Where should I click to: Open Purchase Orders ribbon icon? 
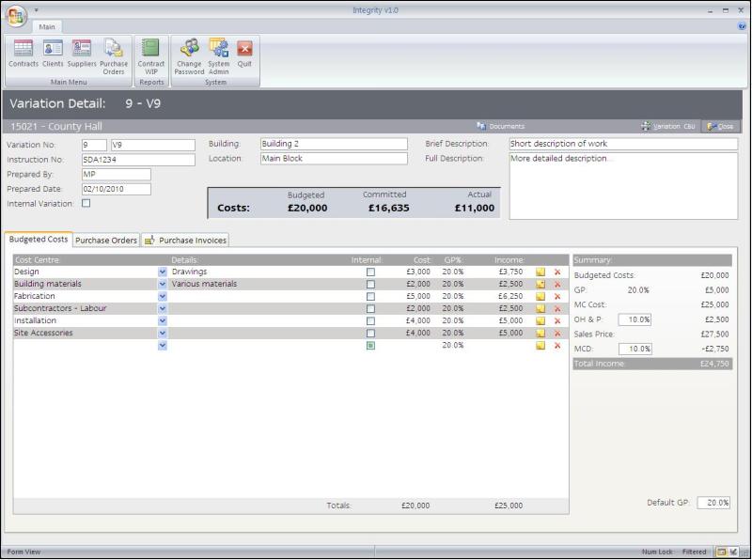[114, 56]
